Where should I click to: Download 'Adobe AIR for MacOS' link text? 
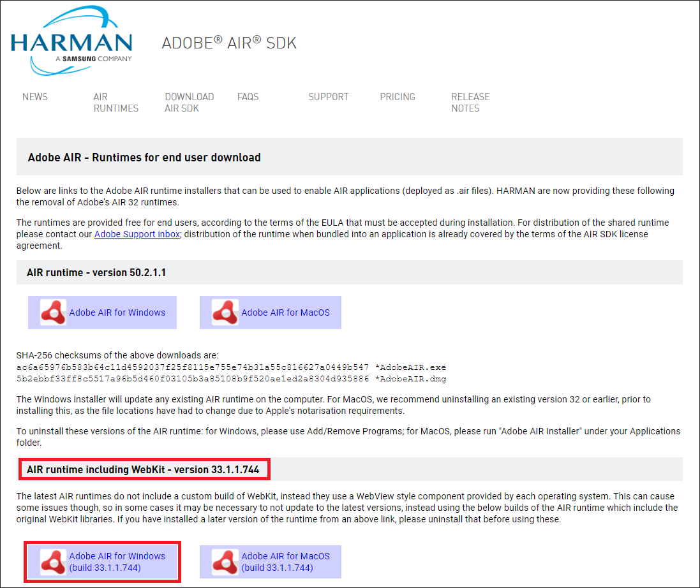(286, 312)
